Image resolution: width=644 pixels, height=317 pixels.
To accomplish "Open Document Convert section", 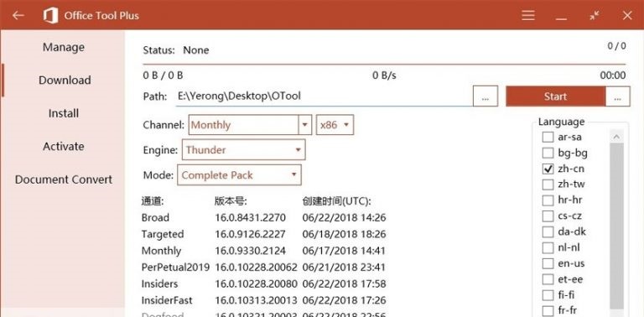I will pos(64,179).
